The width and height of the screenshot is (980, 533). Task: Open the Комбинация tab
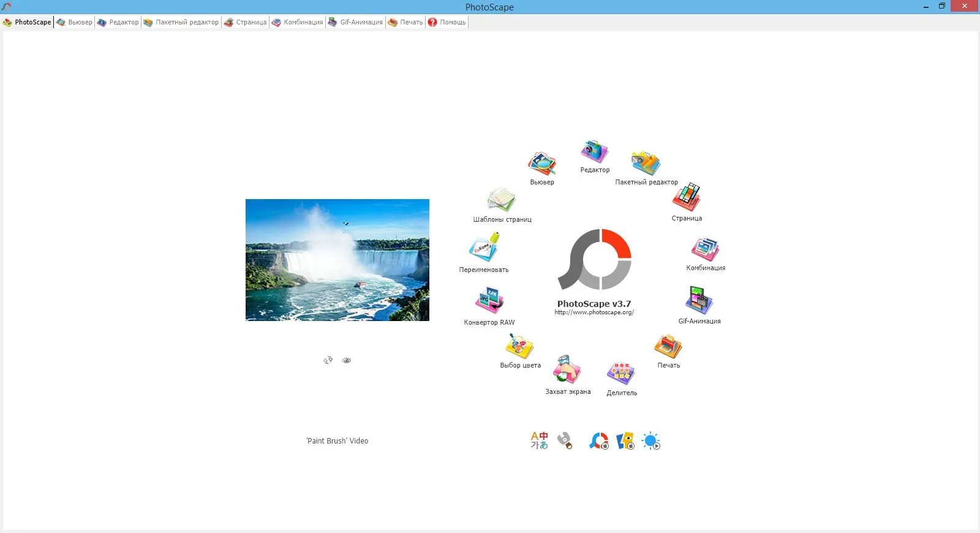(x=298, y=22)
